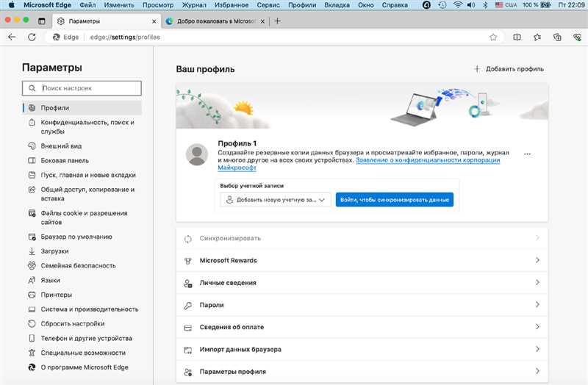Expand the Добавить новую учетную запись dropdown
The height and width of the screenshot is (385, 588).
pos(275,200)
